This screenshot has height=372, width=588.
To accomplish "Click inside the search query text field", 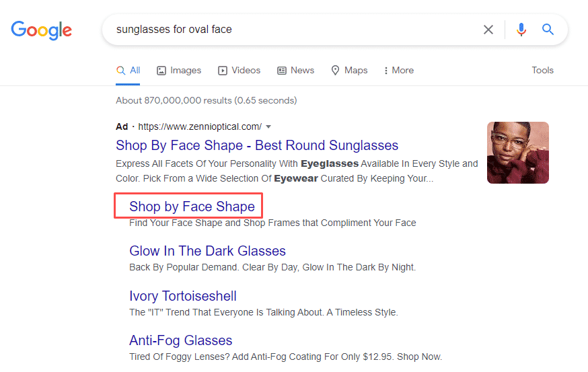I will (x=289, y=30).
